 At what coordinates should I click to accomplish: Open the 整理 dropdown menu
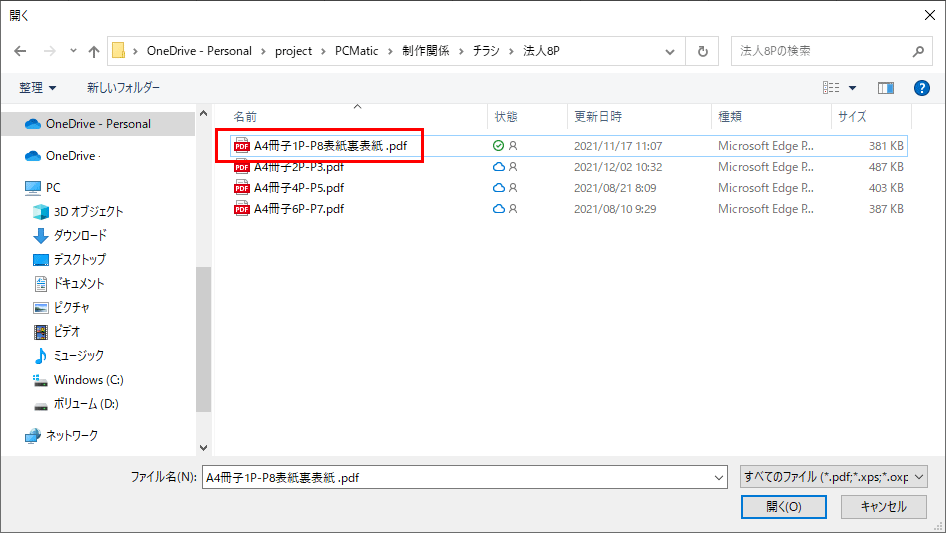pyautogui.click(x=38, y=88)
